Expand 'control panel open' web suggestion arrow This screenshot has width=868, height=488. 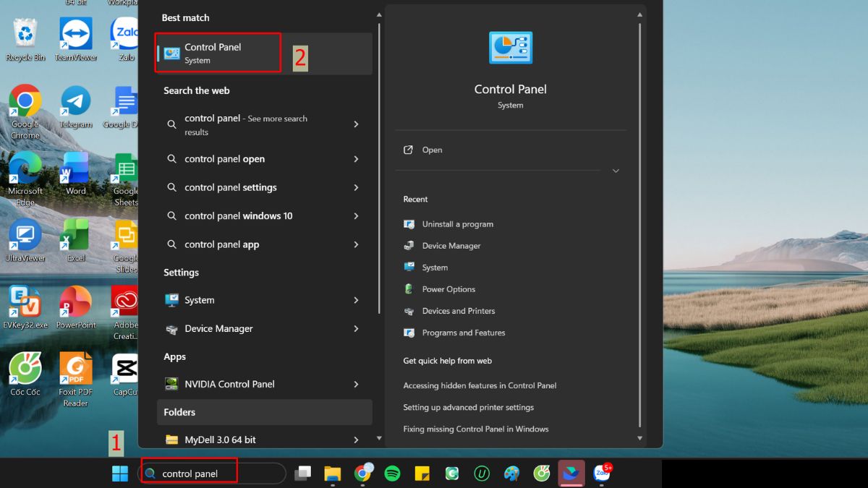pos(356,159)
